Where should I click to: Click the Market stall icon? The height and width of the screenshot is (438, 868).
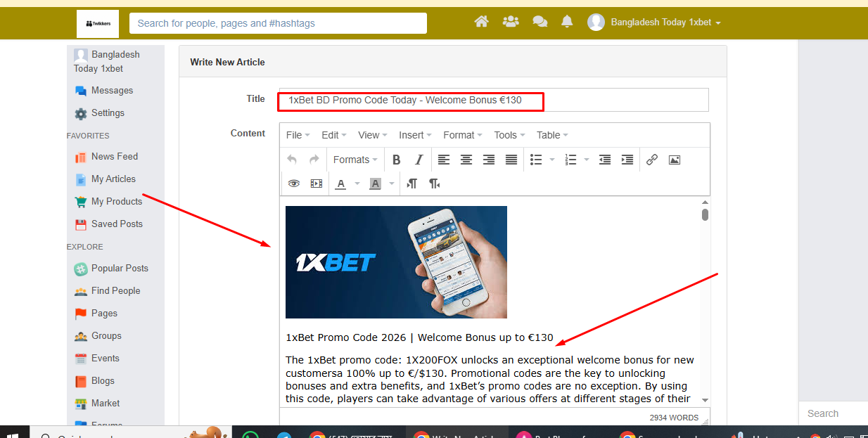pyautogui.click(x=81, y=404)
